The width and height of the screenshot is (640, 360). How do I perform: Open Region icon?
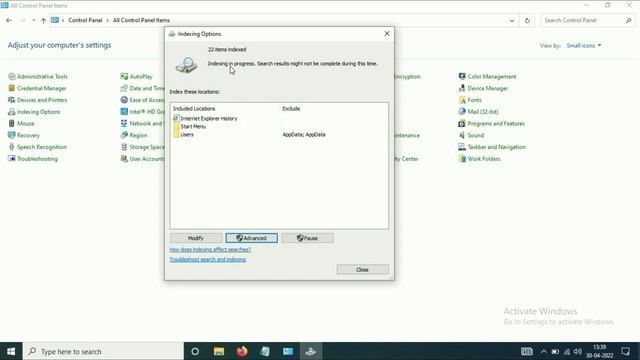[124, 135]
